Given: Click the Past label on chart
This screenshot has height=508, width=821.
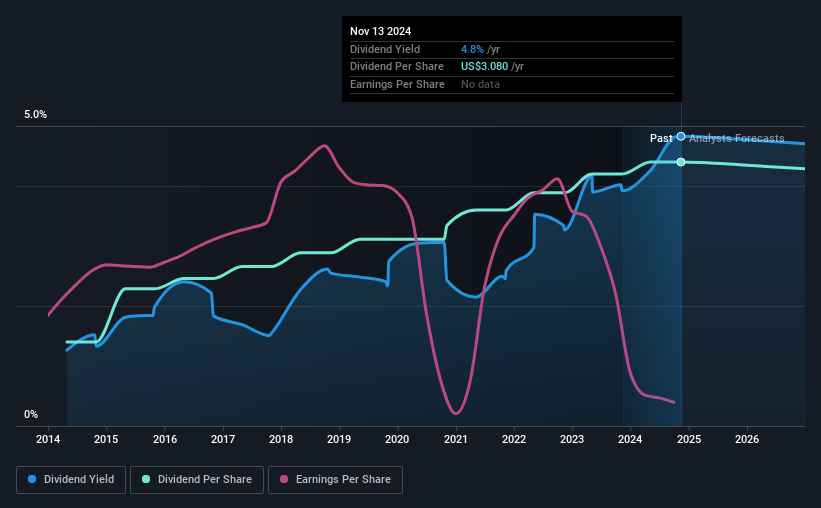Looking at the screenshot, I should 661,138.
